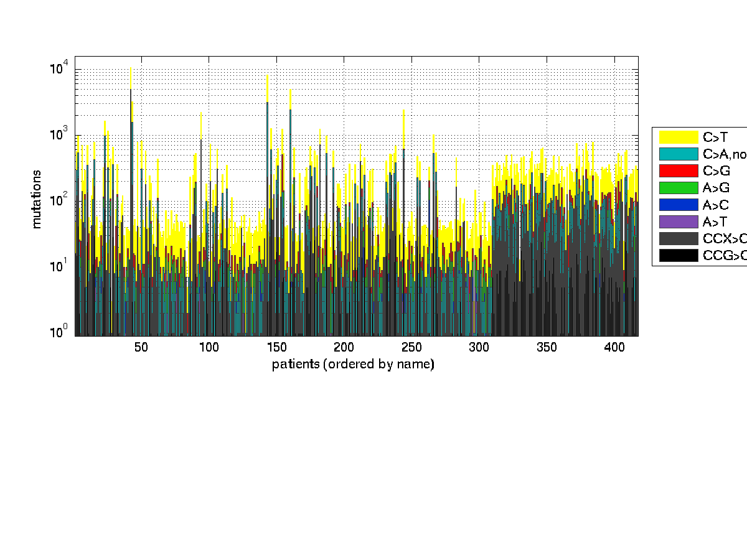The width and height of the screenshot is (747, 560).
Task: Click the 'patients (ordered by name)' axis label
Action: pyautogui.click(x=353, y=365)
